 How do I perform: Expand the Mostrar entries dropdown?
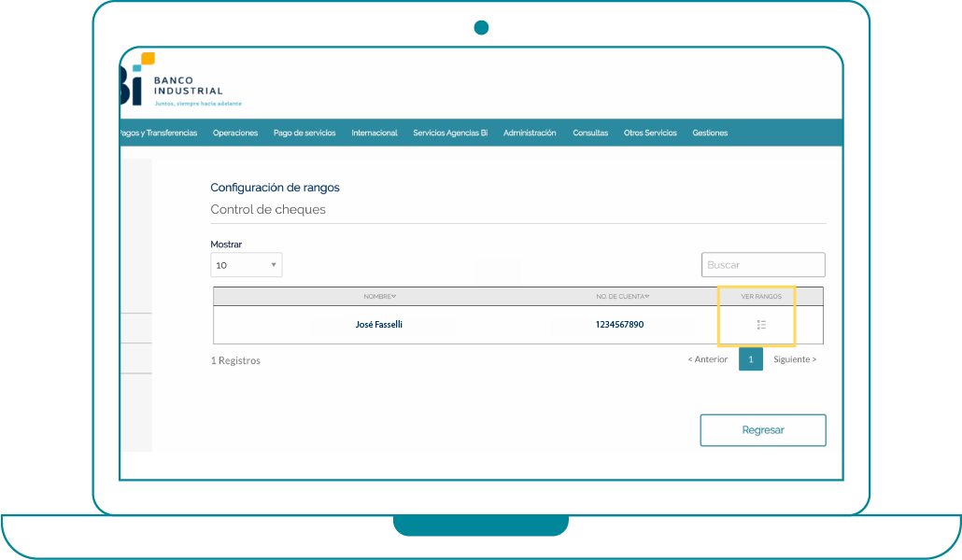[x=247, y=265]
